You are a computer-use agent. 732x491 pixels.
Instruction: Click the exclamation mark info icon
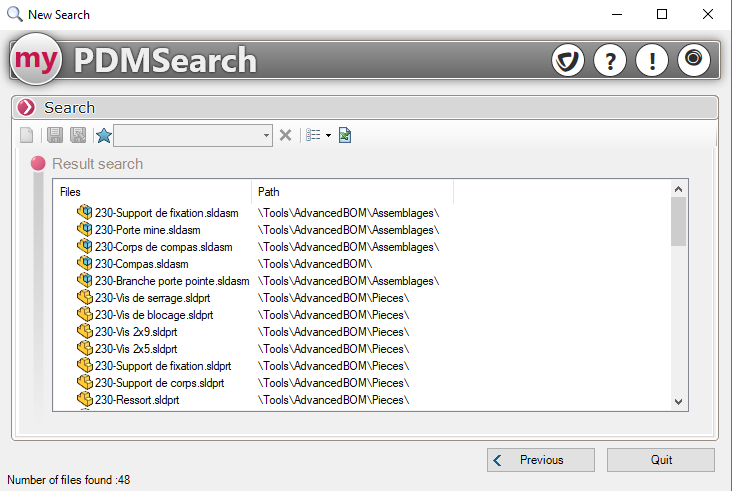[x=652, y=60]
